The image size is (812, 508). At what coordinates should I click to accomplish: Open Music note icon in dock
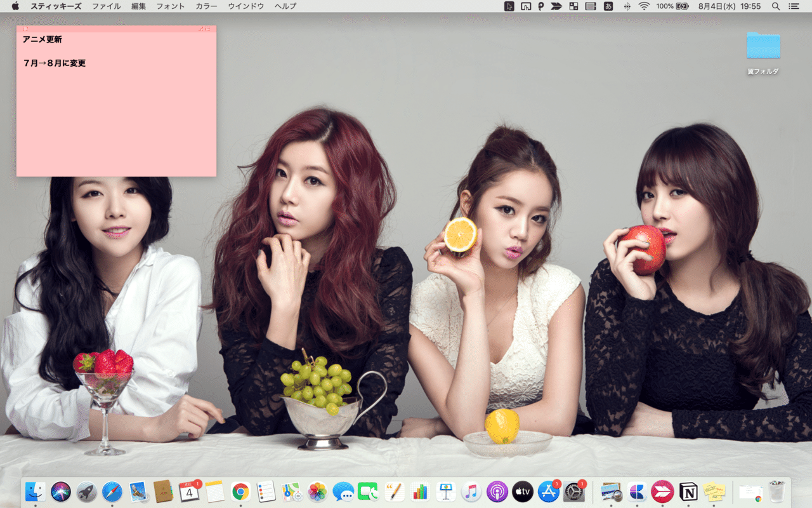[471, 491]
